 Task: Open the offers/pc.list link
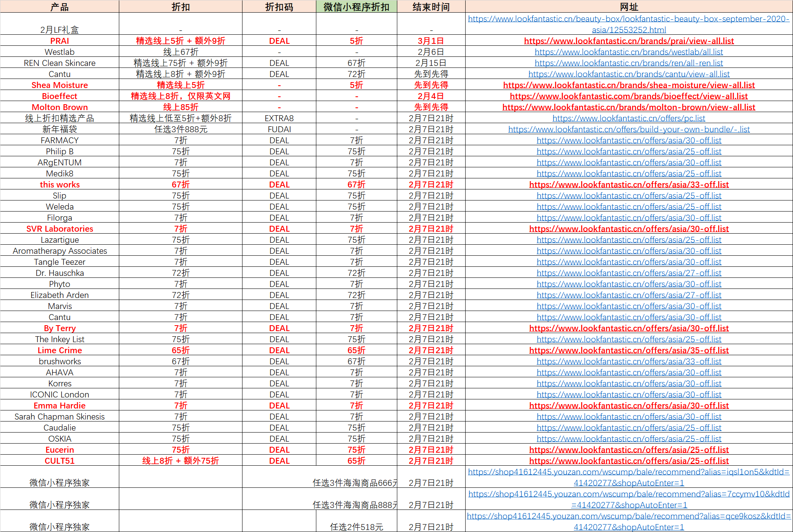tap(629, 118)
